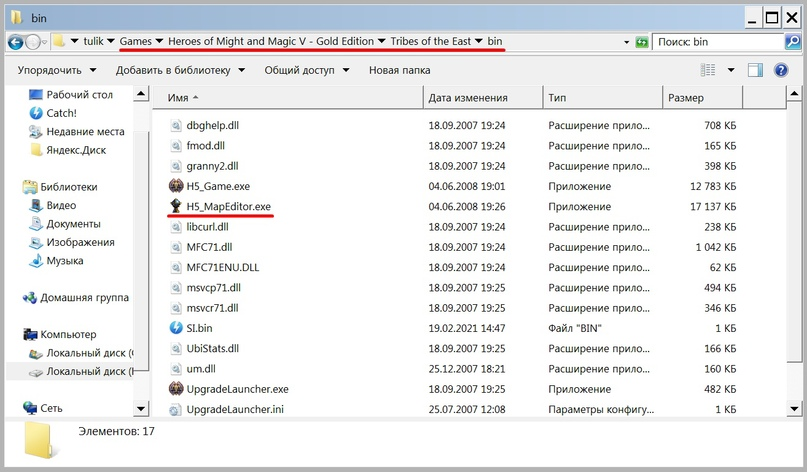This screenshot has width=807, height=472.
Task: Click the Back navigation arrow button
Action: 15,42
